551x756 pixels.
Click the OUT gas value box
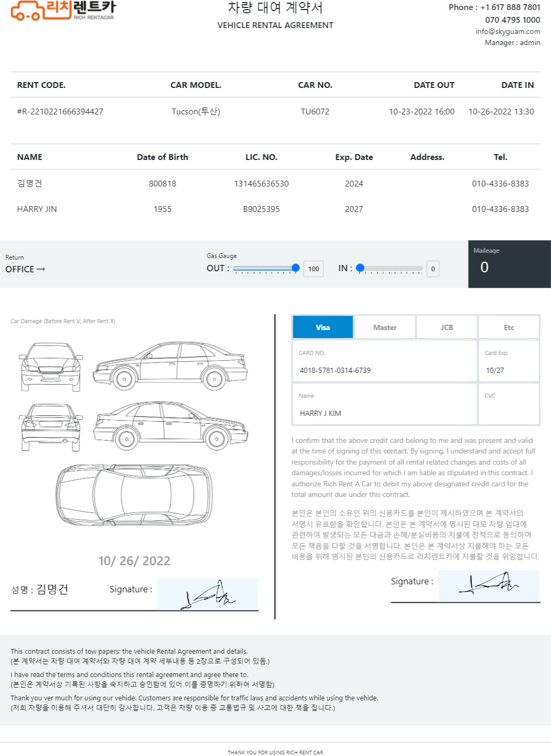pyautogui.click(x=314, y=269)
